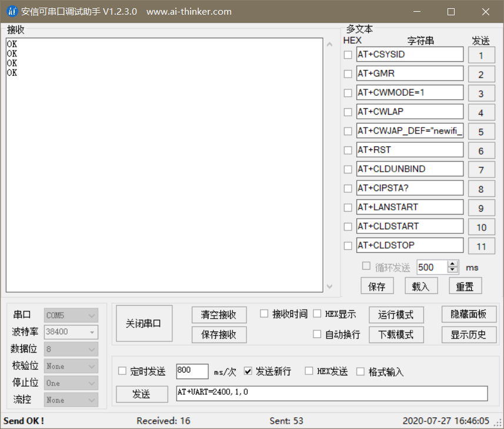Check HEX box for AT+RST row
The width and height of the screenshot is (504, 429).
(x=348, y=150)
